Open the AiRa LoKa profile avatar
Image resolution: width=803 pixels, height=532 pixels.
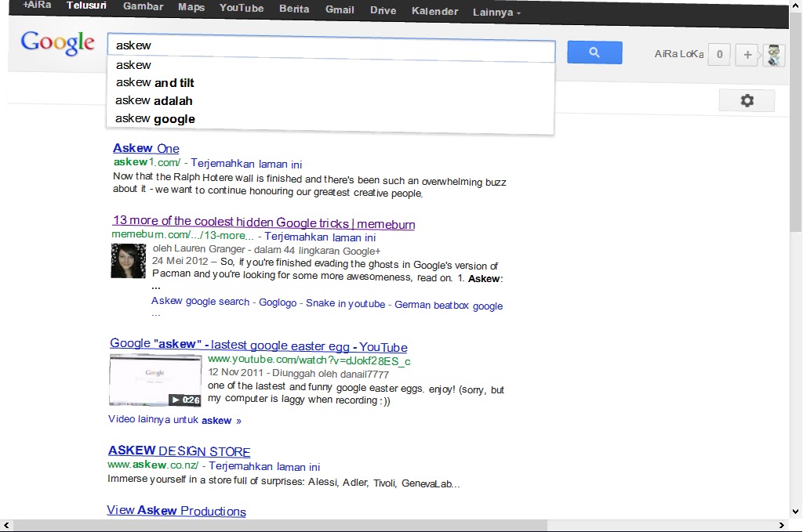click(774, 56)
